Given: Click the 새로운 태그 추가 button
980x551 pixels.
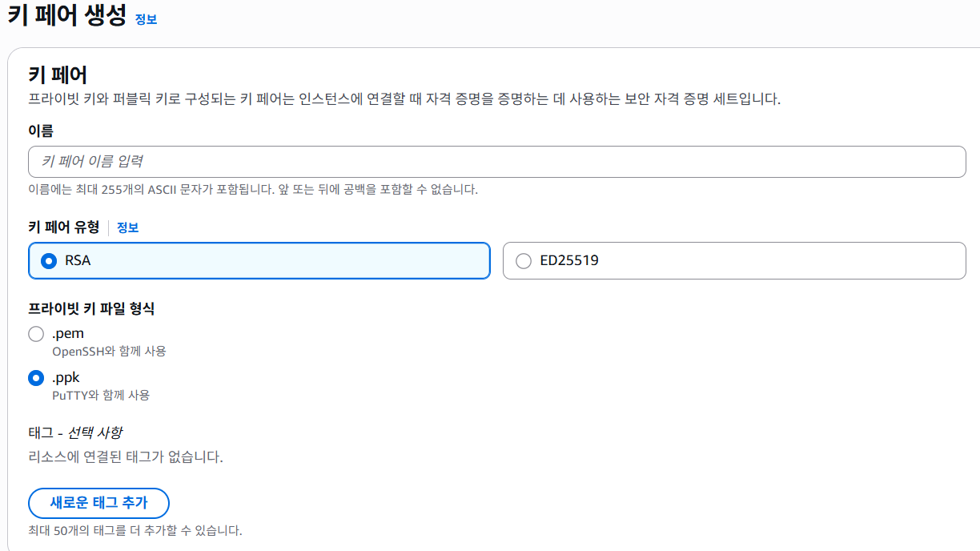Looking at the screenshot, I should [98, 503].
